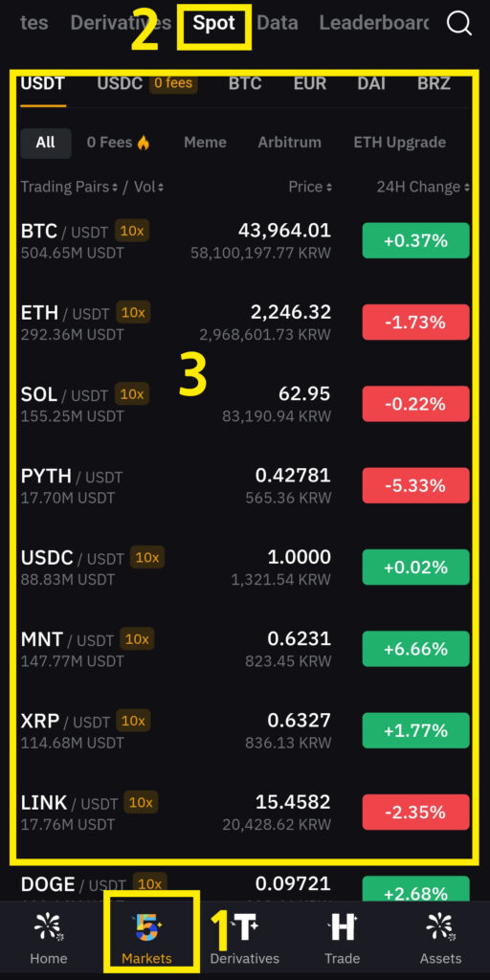Select the Meme category filter

[x=205, y=142]
